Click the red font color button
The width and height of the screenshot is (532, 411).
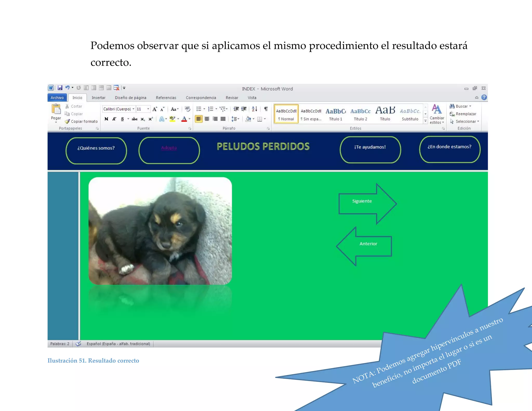pos(184,119)
